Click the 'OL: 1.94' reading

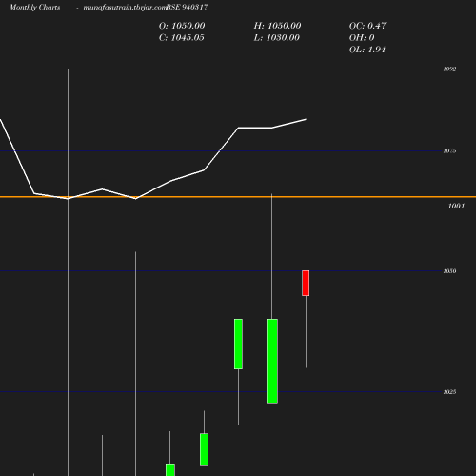(x=367, y=50)
